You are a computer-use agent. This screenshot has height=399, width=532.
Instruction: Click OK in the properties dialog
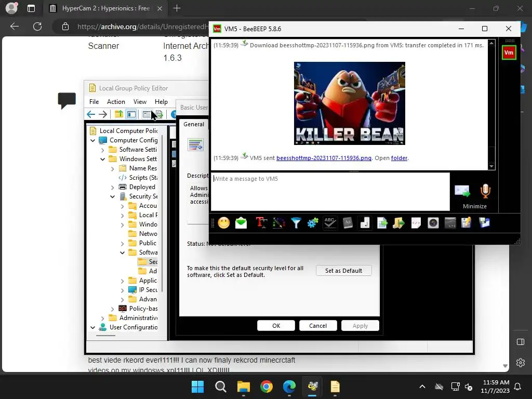coord(276,326)
